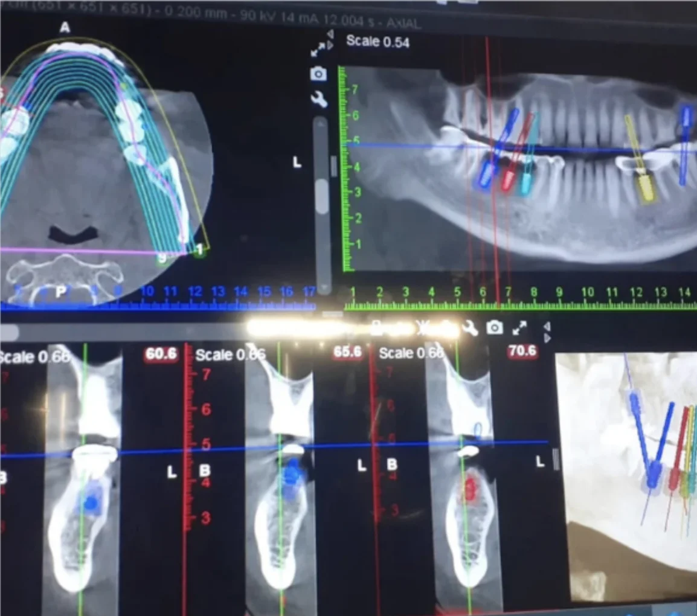The height and width of the screenshot is (616, 697).
Task: Maximize cross-sections panel via the expand arrows icon
Action: tap(518, 329)
